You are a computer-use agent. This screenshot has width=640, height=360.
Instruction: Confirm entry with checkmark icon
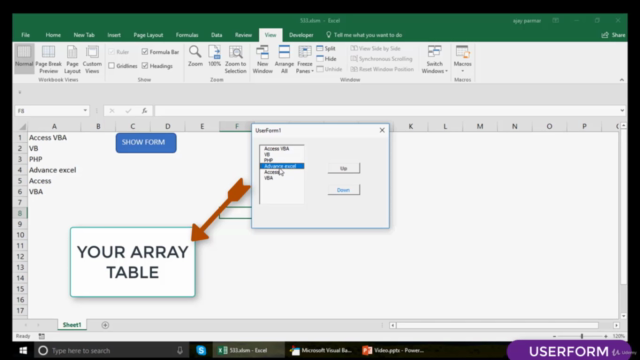click(x=128, y=111)
